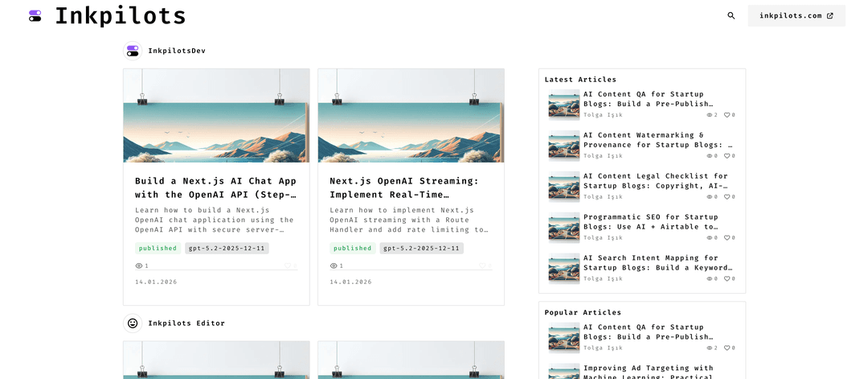Open the inkpilots.com external link button
Image resolution: width=868 pixels, height=379 pixels.
coord(796,15)
